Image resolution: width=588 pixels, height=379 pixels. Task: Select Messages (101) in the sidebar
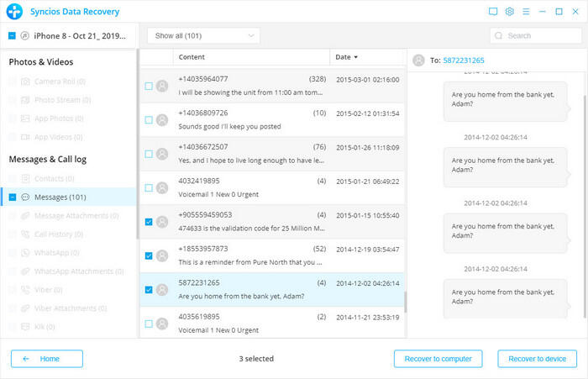point(60,197)
